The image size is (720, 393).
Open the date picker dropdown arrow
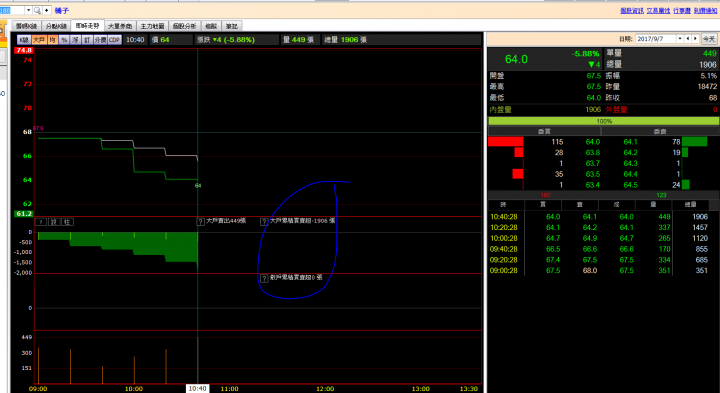[680, 39]
